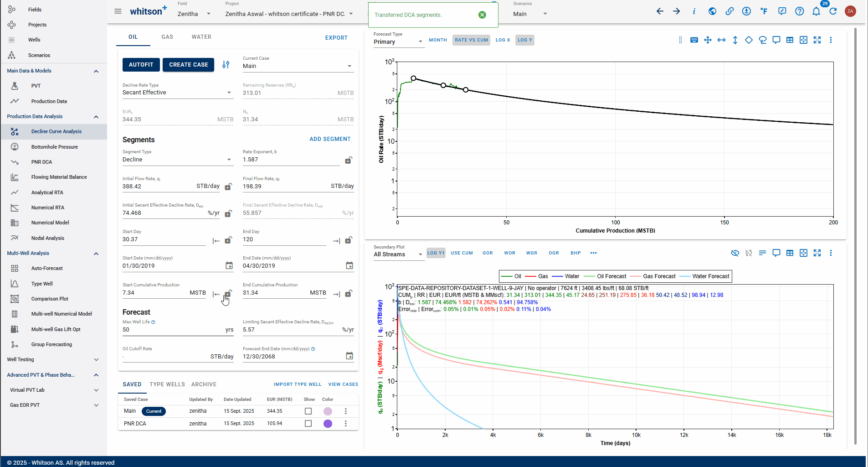Expand the Decline Rate Type dropdown
Viewport: 868px width, 467px height.
178,93
